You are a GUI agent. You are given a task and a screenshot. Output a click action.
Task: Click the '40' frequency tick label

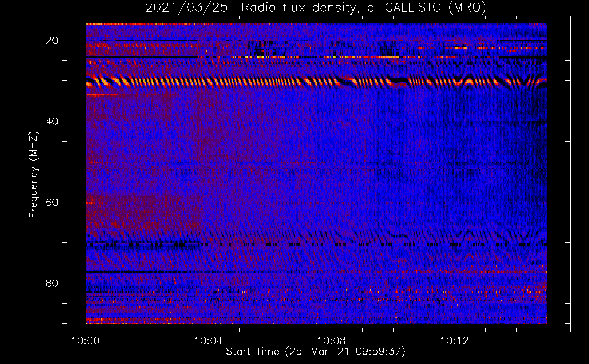[52, 121]
